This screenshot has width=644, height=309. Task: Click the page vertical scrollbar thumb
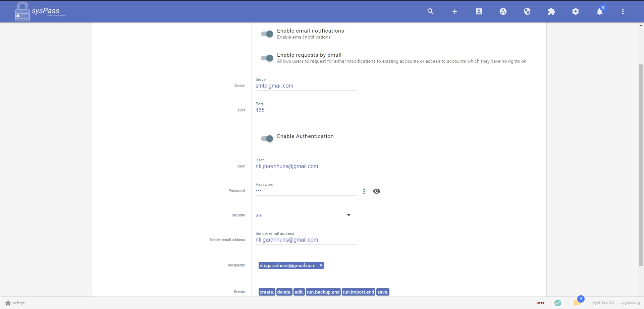[x=641, y=165]
